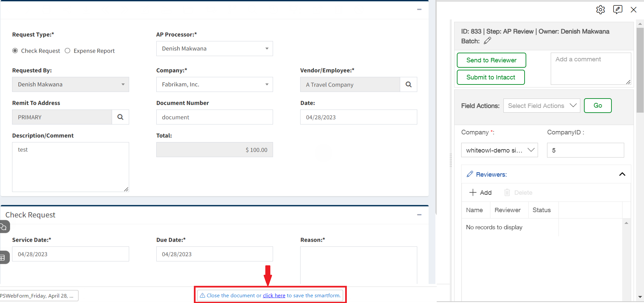The image size is (644, 303).
Task: Open the table grid icon on left edge
Action: point(3,257)
